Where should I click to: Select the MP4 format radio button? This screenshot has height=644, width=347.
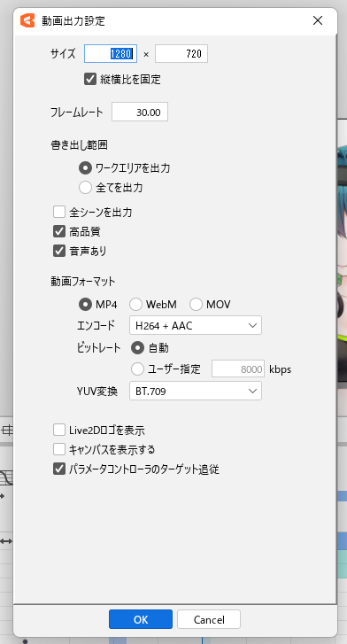[x=85, y=305]
